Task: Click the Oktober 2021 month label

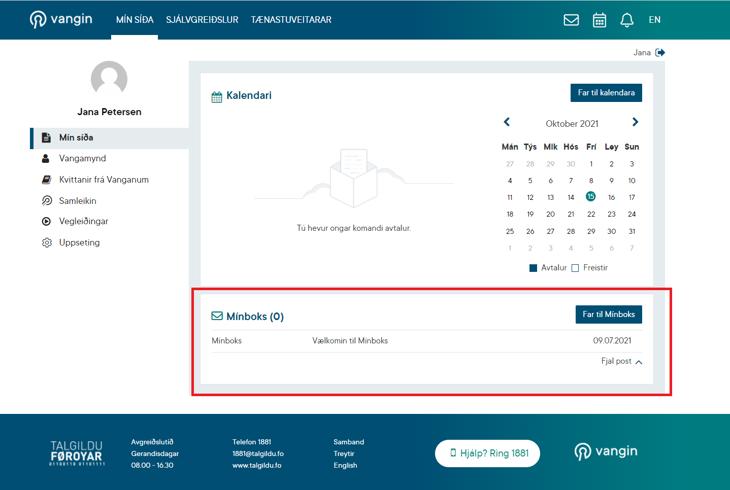Action: (572, 123)
